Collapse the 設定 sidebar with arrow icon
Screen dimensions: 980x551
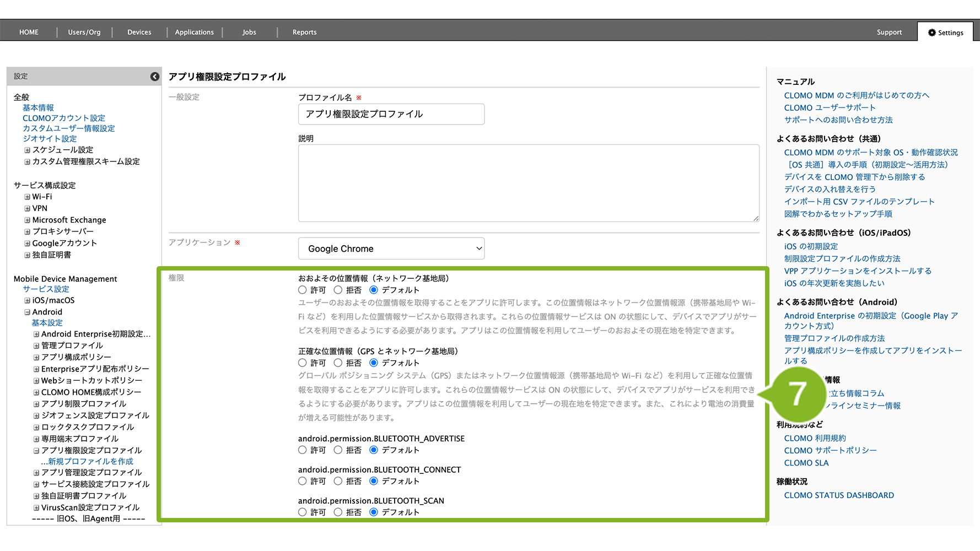click(x=155, y=77)
